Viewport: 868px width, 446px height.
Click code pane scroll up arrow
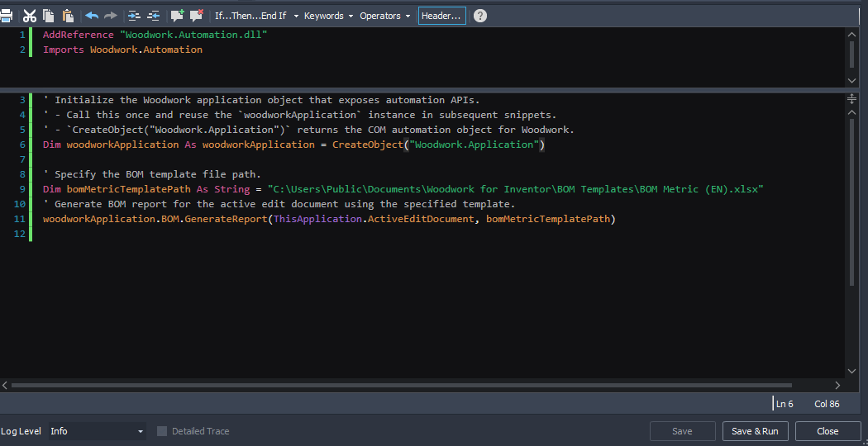tap(852, 112)
